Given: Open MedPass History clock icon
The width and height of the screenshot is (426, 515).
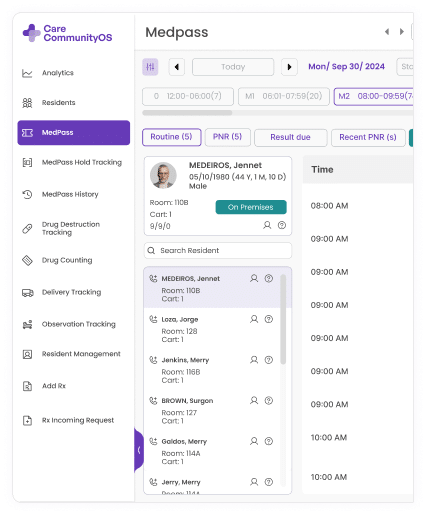Looking at the screenshot, I should click(27, 194).
